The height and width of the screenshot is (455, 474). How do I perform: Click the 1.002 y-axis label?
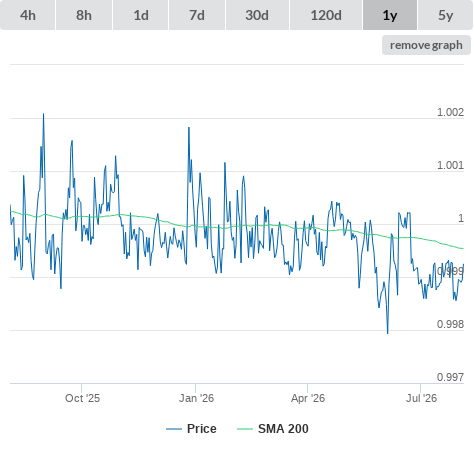click(x=450, y=112)
